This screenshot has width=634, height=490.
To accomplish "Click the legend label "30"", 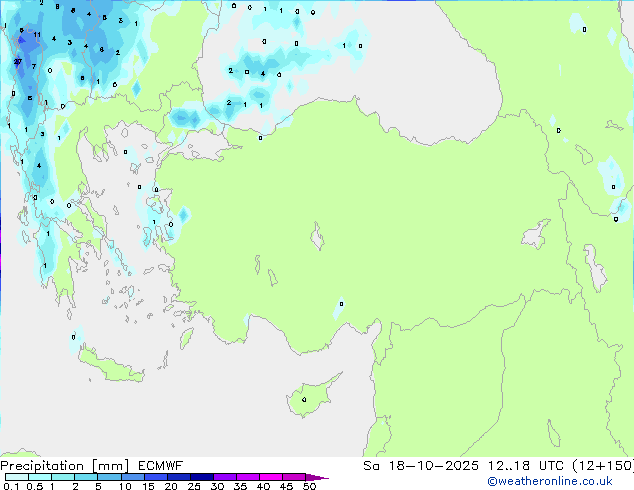I will pyautogui.click(x=217, y=486).
